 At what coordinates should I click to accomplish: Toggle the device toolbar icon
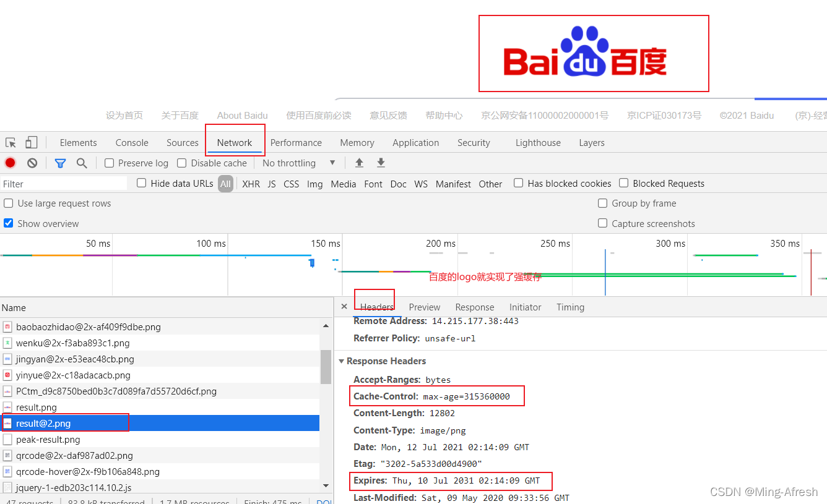(31, 143)
